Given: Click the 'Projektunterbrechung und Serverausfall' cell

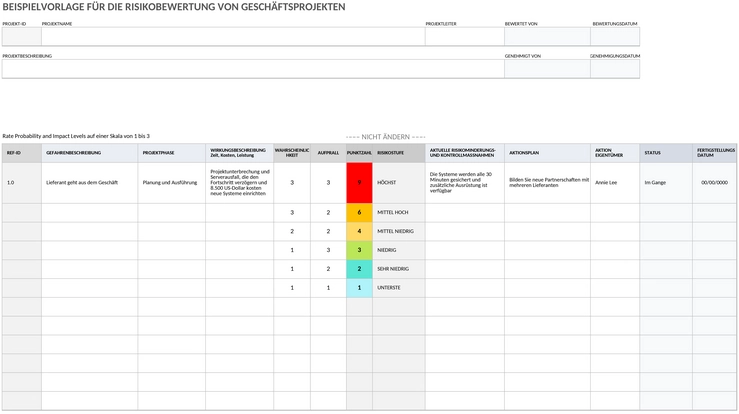Looking at the screenshot, I should click(239, 183).
